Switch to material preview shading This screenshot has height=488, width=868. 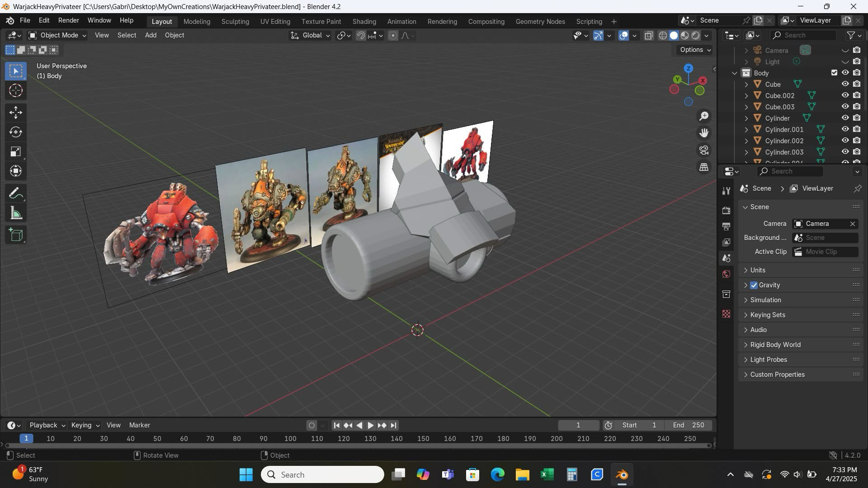pyautogui.click(x=685, y=35)
